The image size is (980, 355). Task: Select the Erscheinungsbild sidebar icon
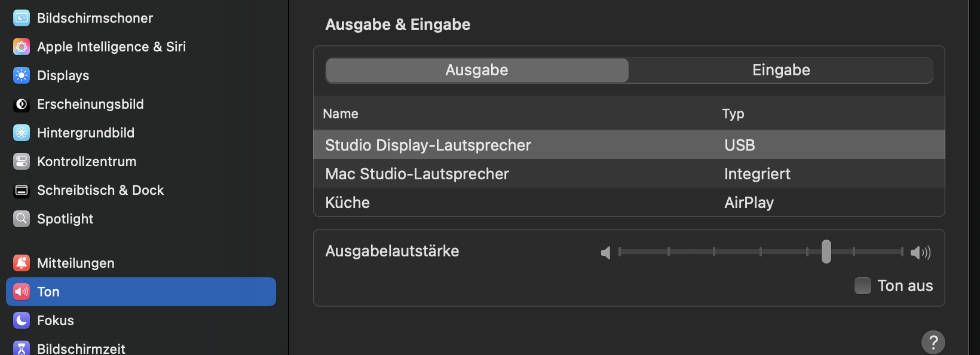pos(22,104)
